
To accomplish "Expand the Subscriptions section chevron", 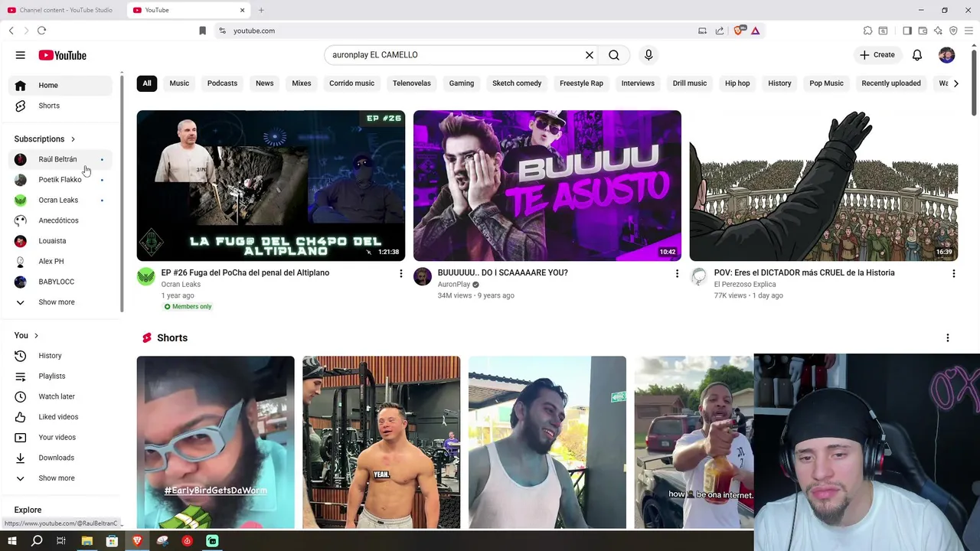I will click(73, 139).
